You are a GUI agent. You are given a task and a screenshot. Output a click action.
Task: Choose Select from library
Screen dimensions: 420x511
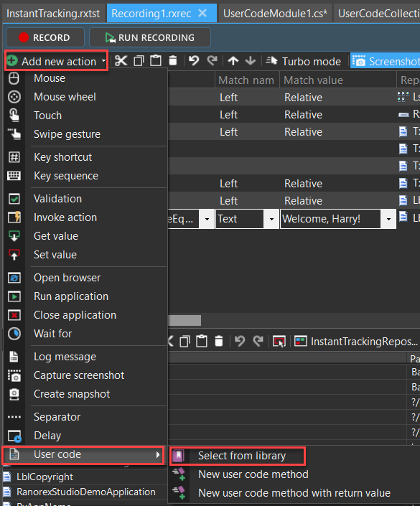tap(238, 456)
